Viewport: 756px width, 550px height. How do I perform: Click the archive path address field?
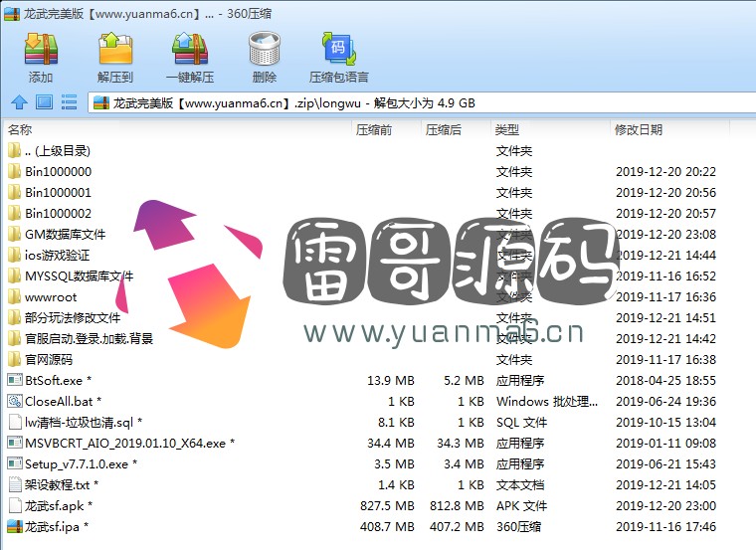tap(422, 102)
